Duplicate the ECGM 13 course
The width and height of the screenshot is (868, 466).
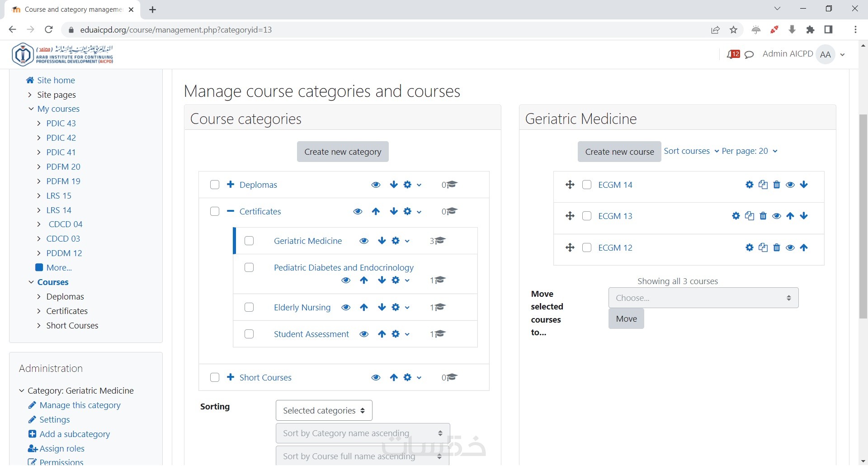(750, 216)
